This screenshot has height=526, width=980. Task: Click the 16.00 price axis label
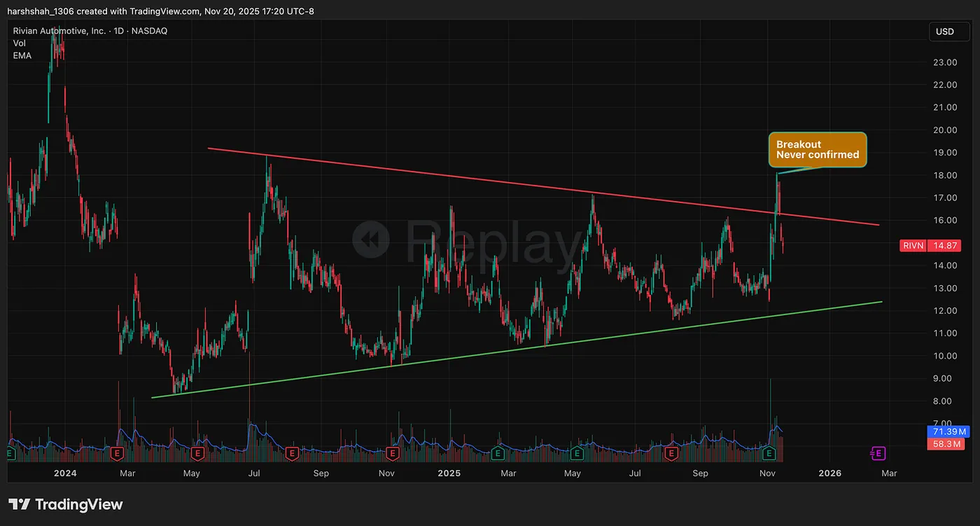coord(945,221)
